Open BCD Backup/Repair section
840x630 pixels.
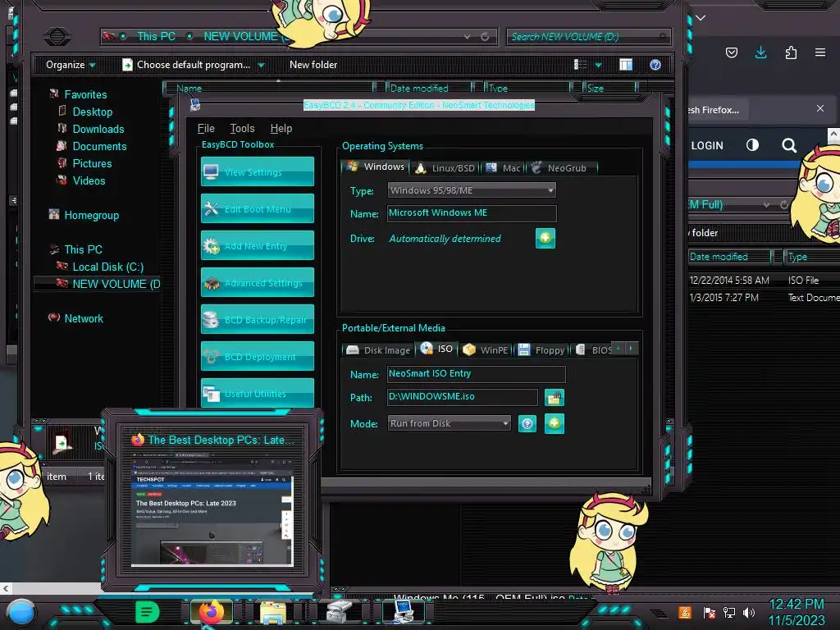pyautogui.click(x=257, y=319)
